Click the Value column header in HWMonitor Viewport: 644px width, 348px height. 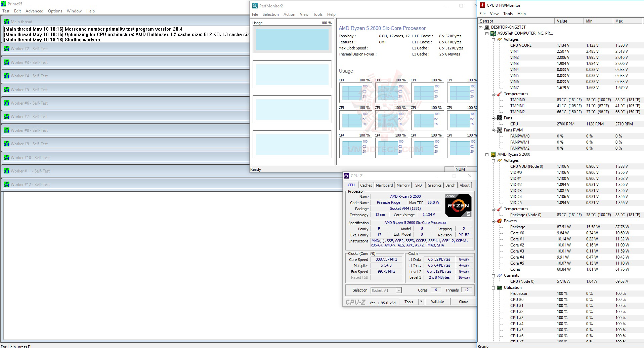(569, 21)
